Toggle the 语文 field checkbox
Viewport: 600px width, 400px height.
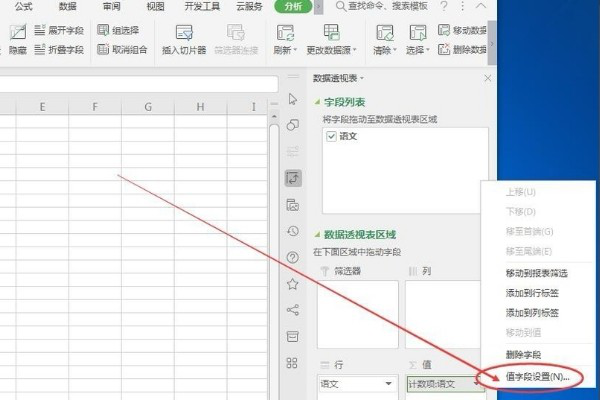pos(331,136)
